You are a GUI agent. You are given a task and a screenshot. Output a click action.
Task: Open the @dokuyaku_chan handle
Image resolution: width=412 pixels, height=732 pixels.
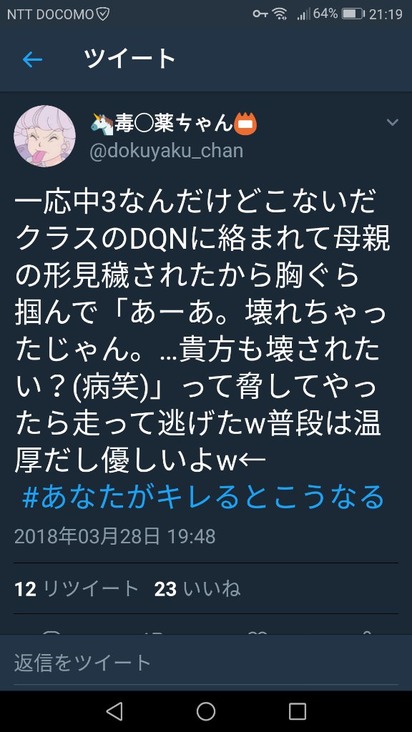[166, 151]
